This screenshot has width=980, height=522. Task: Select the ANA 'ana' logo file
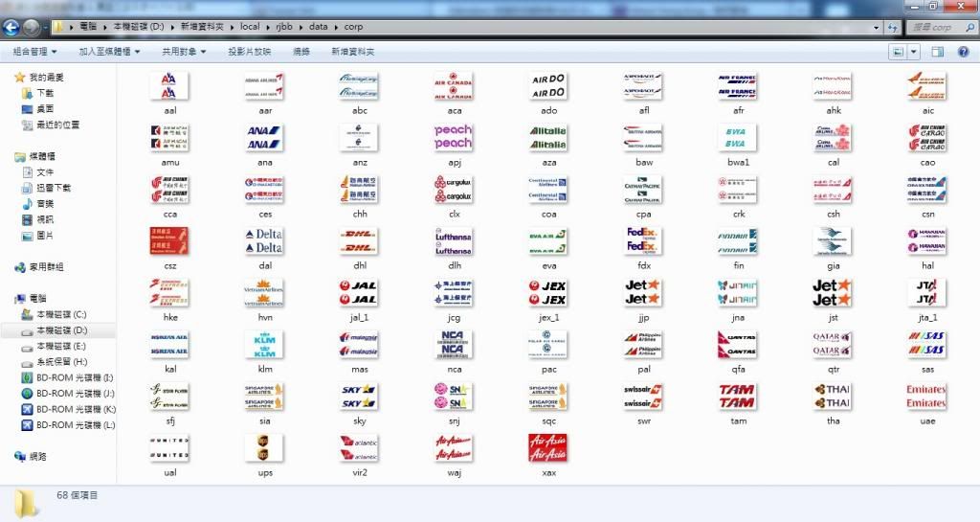click(264, 138)
